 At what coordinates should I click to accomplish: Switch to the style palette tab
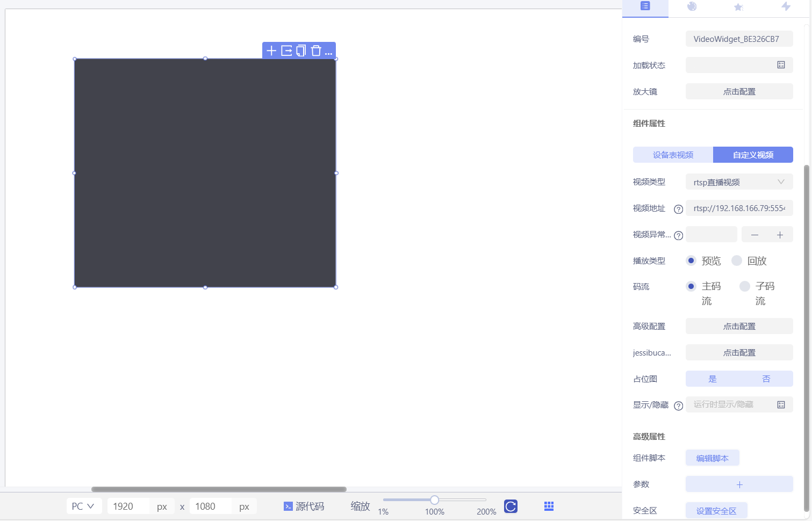(x=692, y=6)
